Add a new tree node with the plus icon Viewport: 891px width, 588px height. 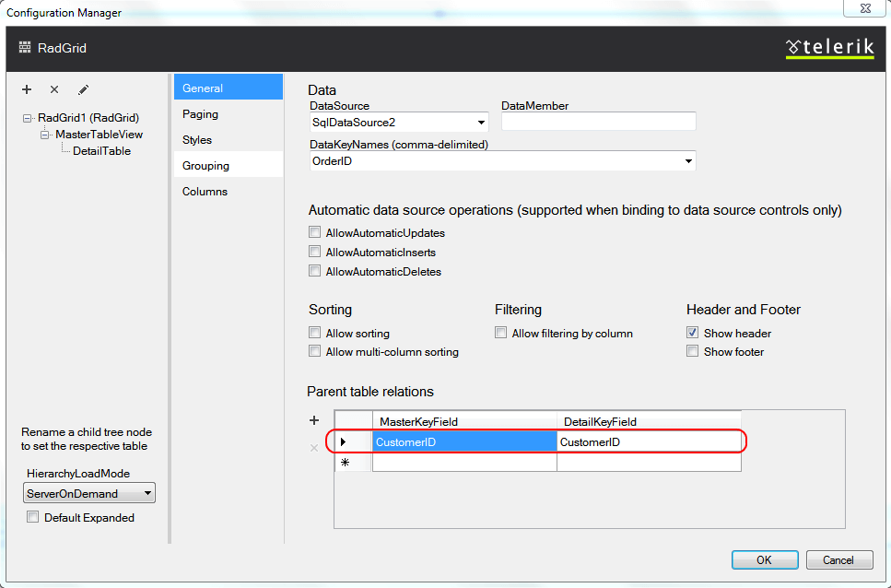pos(27,89)
